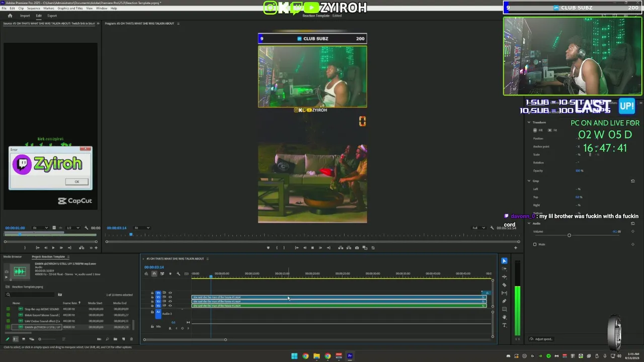This screenshot has height=362, width=644.
Task: Select the Selection tool in the tools panel
Action: (504, 260)
